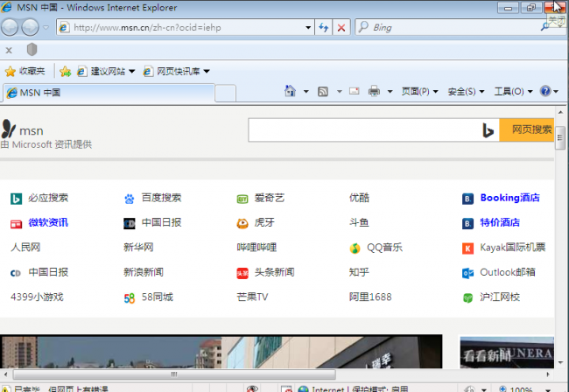The image size is (569, 392).
Task: Click the Print icon
Action: 374,91
